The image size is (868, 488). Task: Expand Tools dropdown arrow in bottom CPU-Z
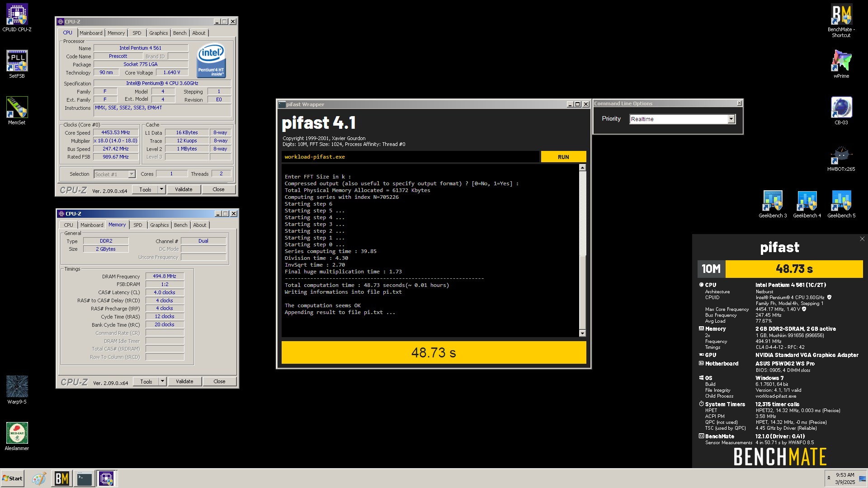point(163,381)
